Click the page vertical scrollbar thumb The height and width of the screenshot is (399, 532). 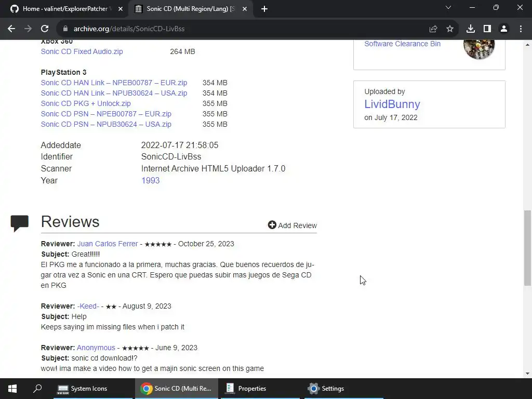coord(528,248)
